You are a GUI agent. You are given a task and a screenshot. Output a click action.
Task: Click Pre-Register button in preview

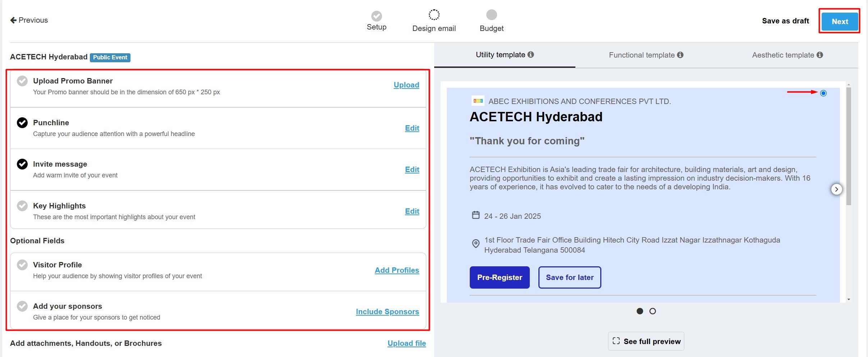point(500,277)
